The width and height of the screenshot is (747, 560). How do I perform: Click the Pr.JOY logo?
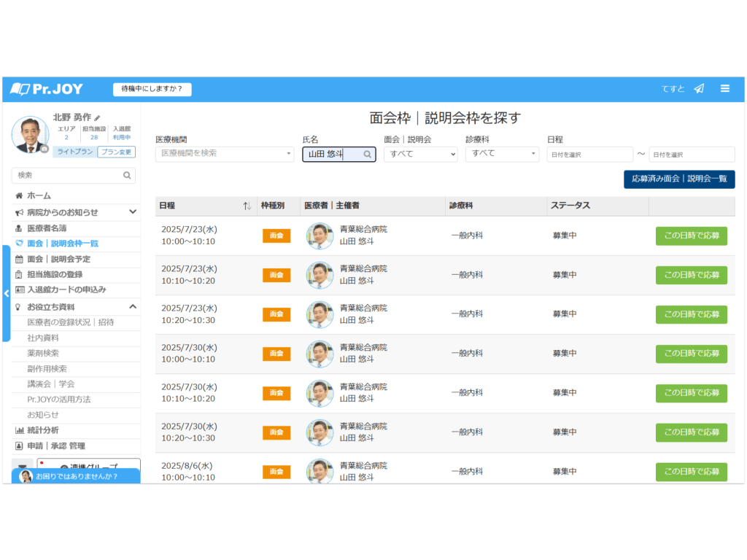click(47, 89)
